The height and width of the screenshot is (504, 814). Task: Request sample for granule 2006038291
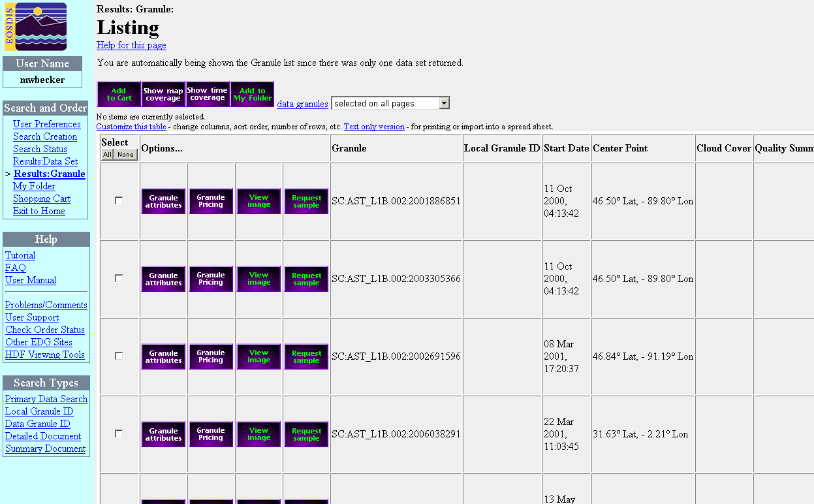point(306,434)
